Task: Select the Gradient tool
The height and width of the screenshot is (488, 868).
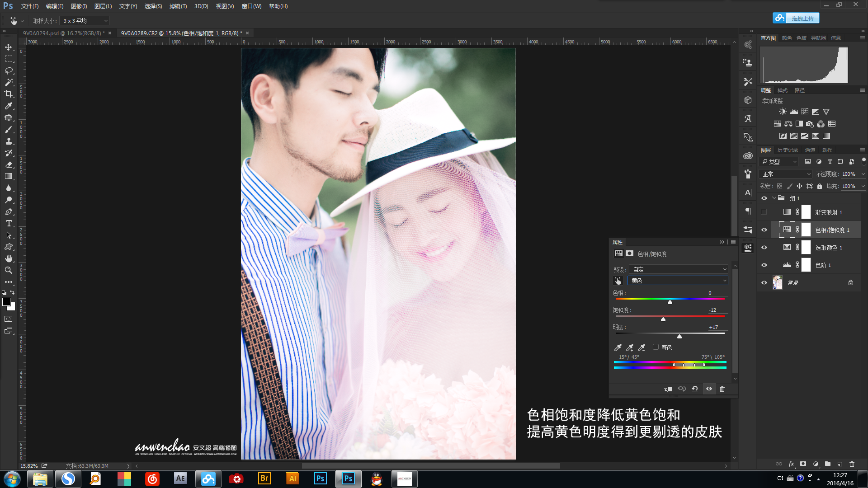Action: point(9,176)
